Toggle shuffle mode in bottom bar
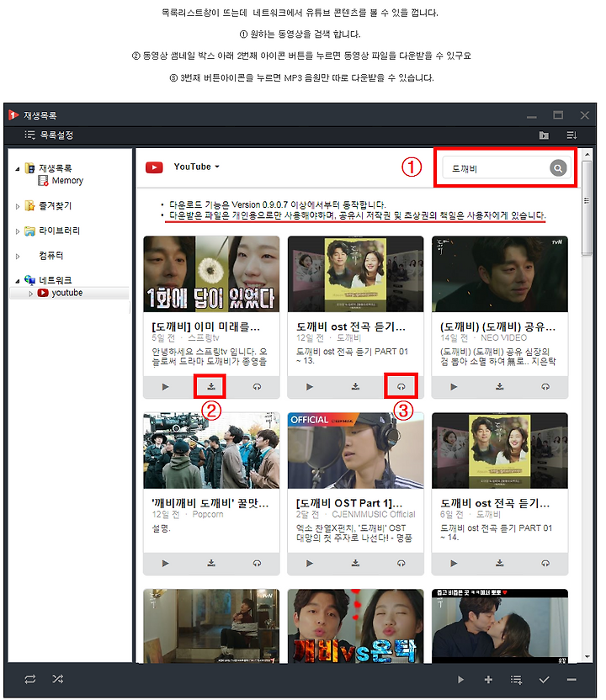The width and height of the screenshot is (606, 700). pos(57,679)
